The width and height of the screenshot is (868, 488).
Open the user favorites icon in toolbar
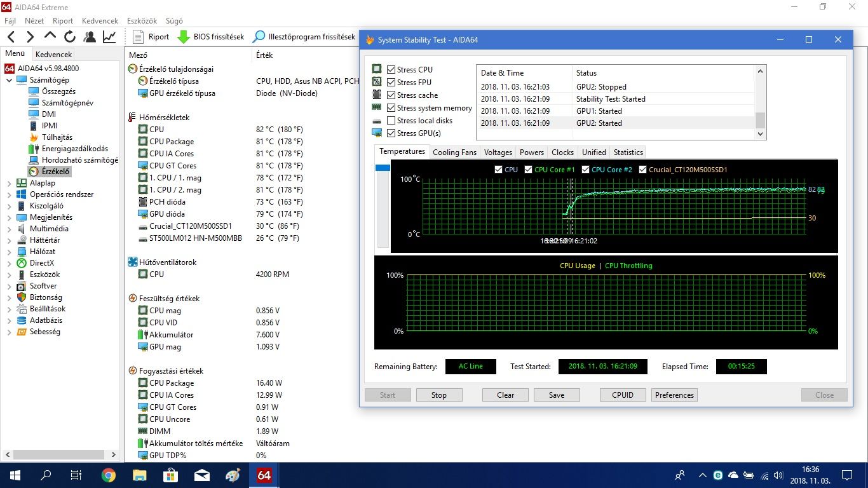(90, 37)
